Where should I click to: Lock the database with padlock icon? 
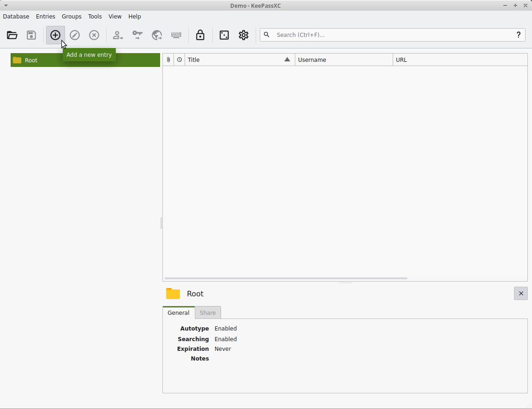point(200,35)
